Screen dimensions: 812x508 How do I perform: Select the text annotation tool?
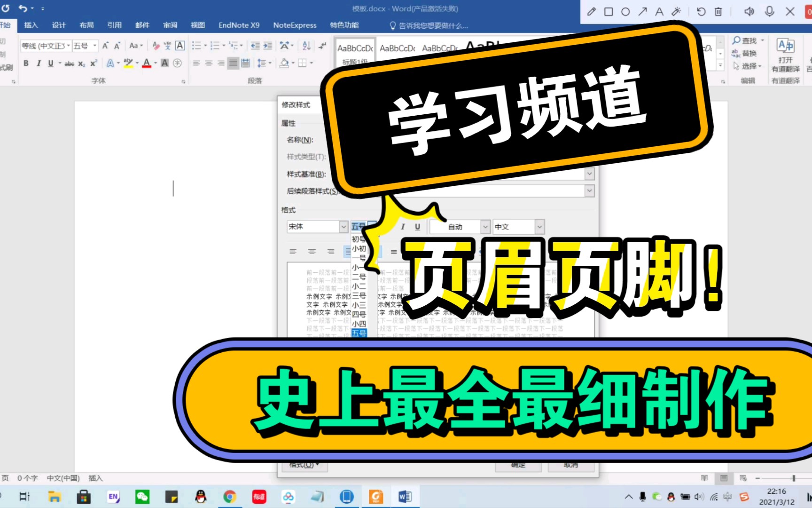tap(659, 12)
